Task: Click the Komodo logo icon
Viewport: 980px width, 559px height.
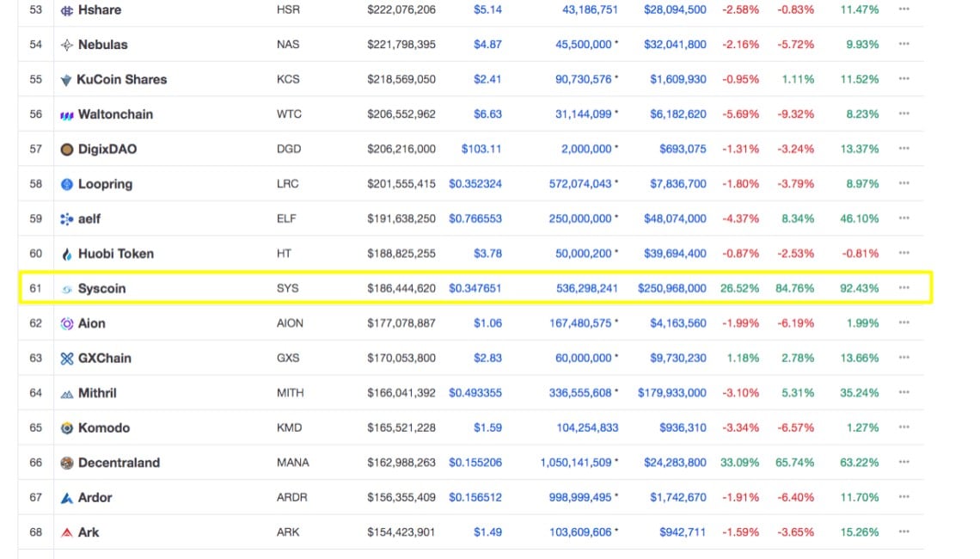Action: 67,428
